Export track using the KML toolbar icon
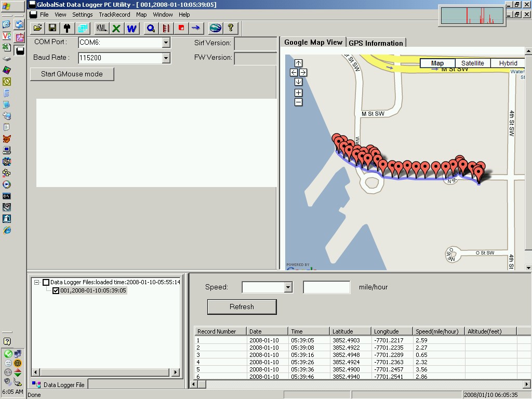Screen dimensions: 532x399 101,28
